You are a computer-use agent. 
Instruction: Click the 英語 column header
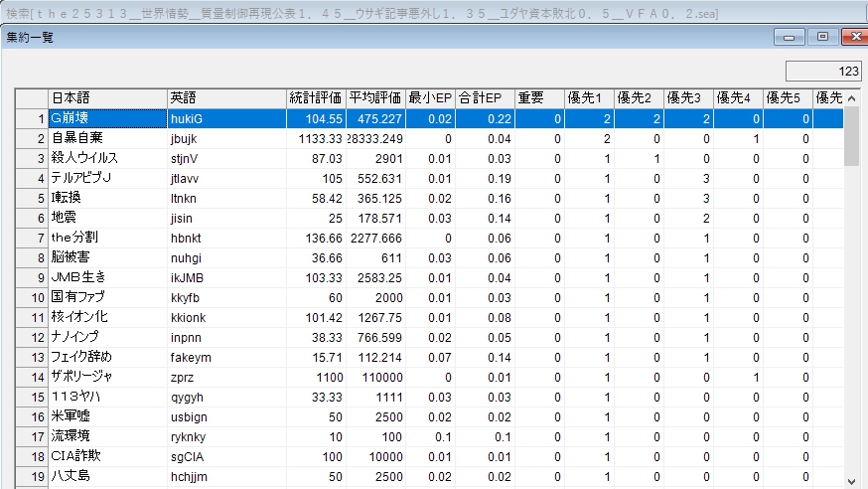(226, 98)
